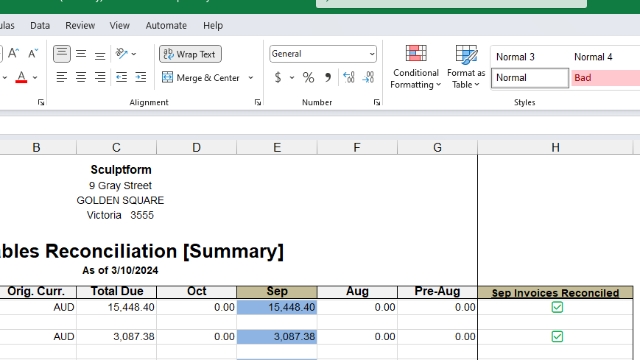640x360 pixels.
Task: Apply the Normal cell style
Action: click(530, 78)
